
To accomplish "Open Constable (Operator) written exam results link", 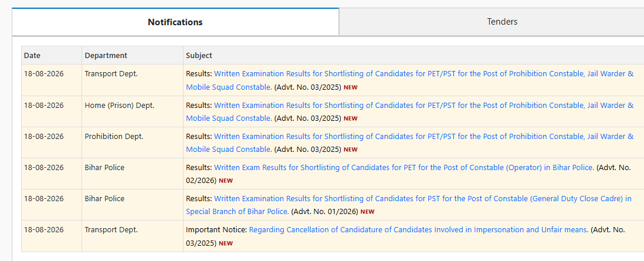I will pos(404,167).
